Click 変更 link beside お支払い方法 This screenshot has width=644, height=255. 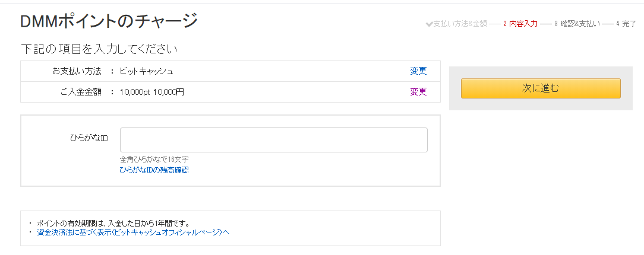click(418, 71)
